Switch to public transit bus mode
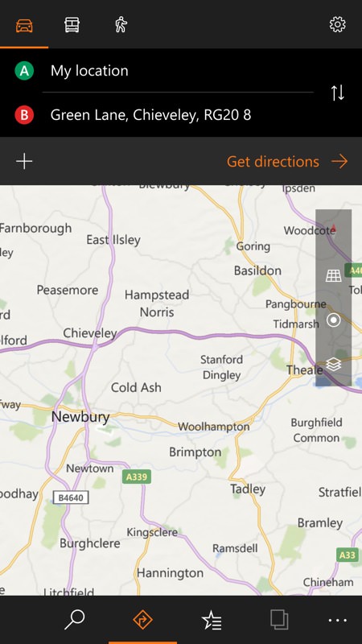This screenshot has height=644, width=362. pyautogui.click(x=72, y=25)
